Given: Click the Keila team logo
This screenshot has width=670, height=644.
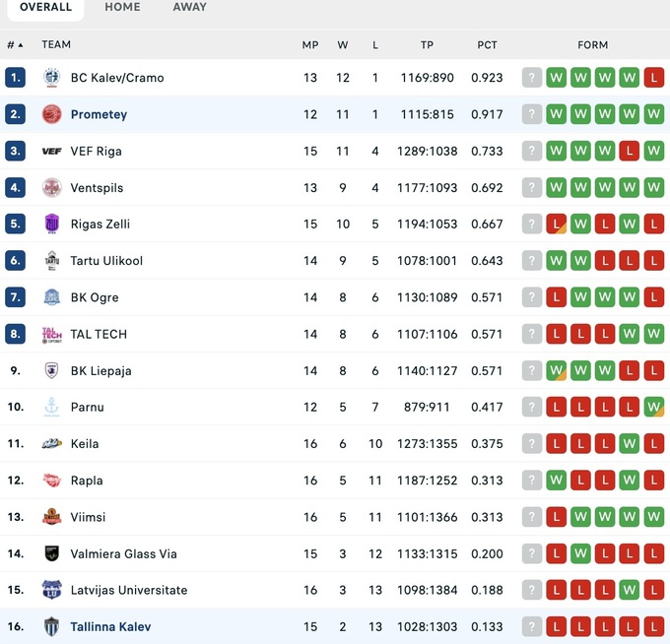Looking at the screenshot, I should [x=52, y=444].
